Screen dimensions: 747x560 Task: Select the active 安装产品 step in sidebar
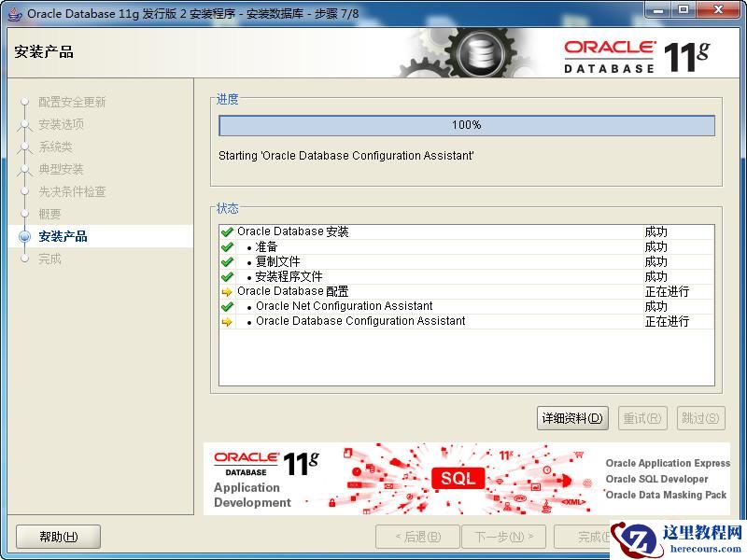pyautogui.click(x=63, y=236)
